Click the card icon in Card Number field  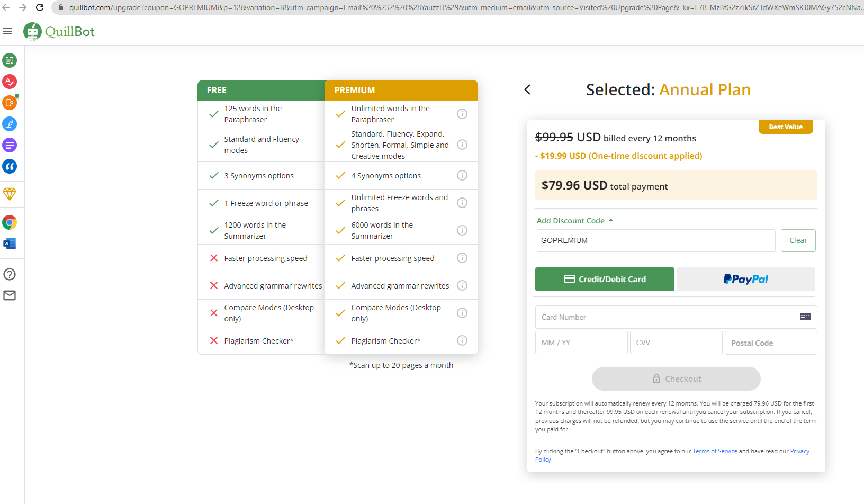click(x=805, y=317)
